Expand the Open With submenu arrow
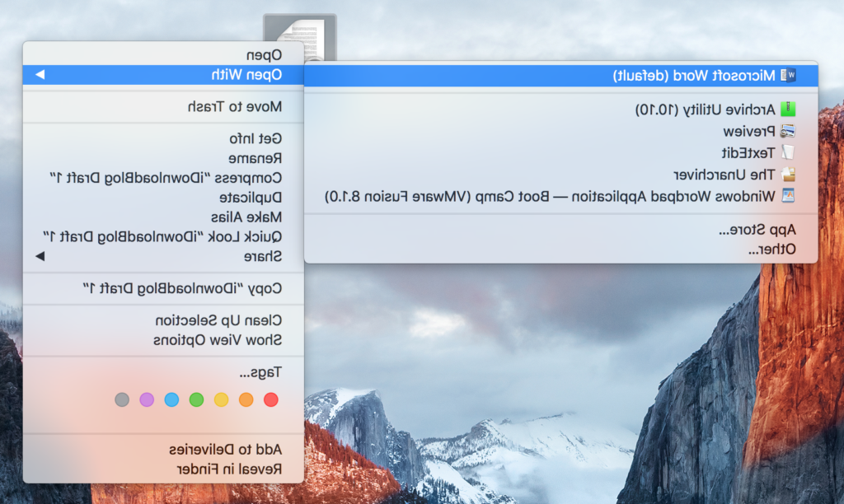The width and height of the screenshot is (844, 504). pos(39,75)
